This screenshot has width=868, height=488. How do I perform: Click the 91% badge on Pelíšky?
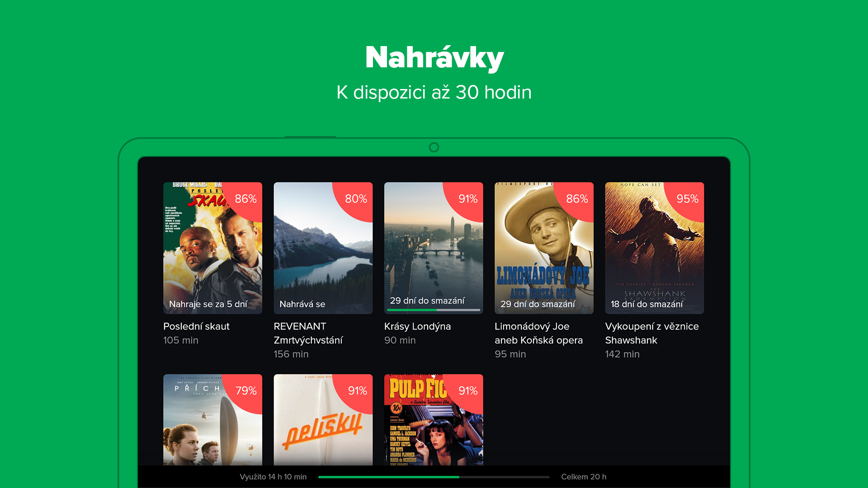click(357, 390)
